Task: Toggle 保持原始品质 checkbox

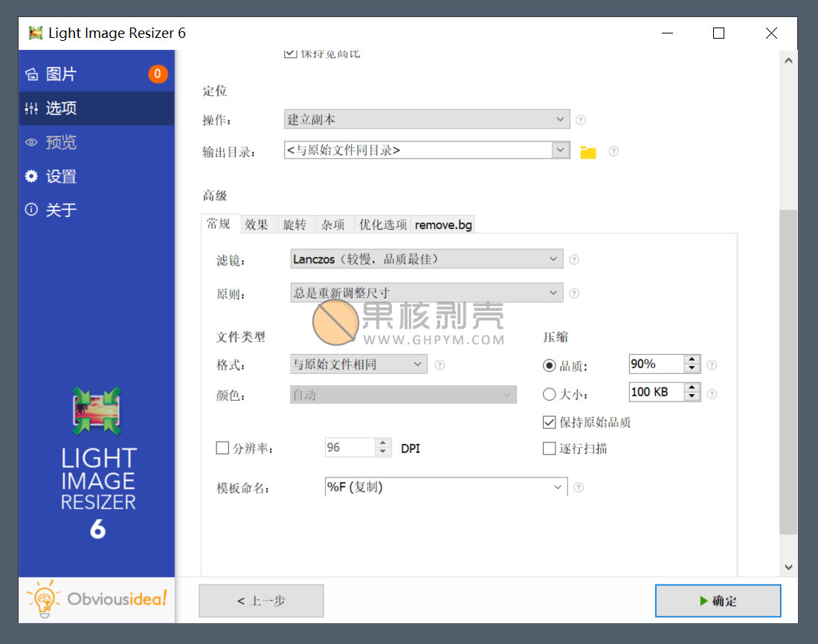Action: tap(550, 422)
